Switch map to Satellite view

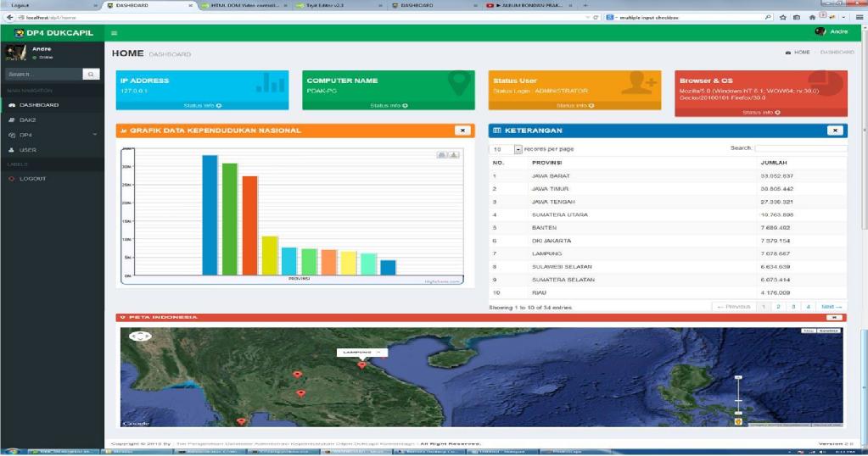pos(827,331)
